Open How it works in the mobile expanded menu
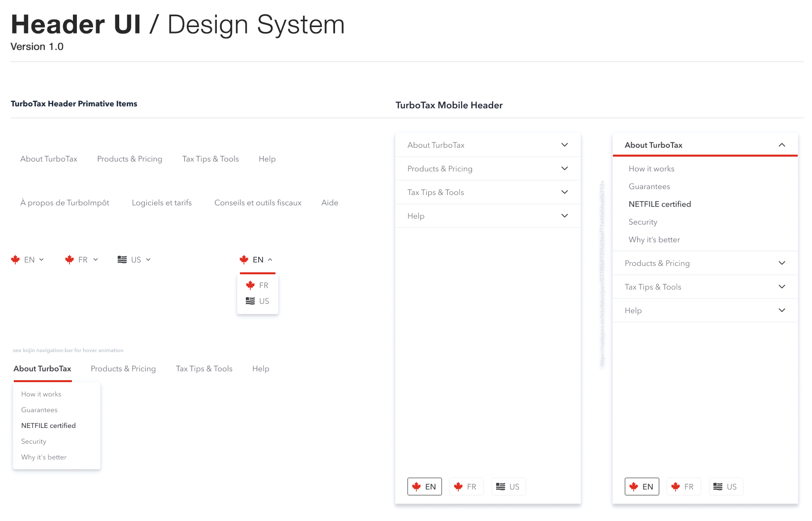 point(651,169)
